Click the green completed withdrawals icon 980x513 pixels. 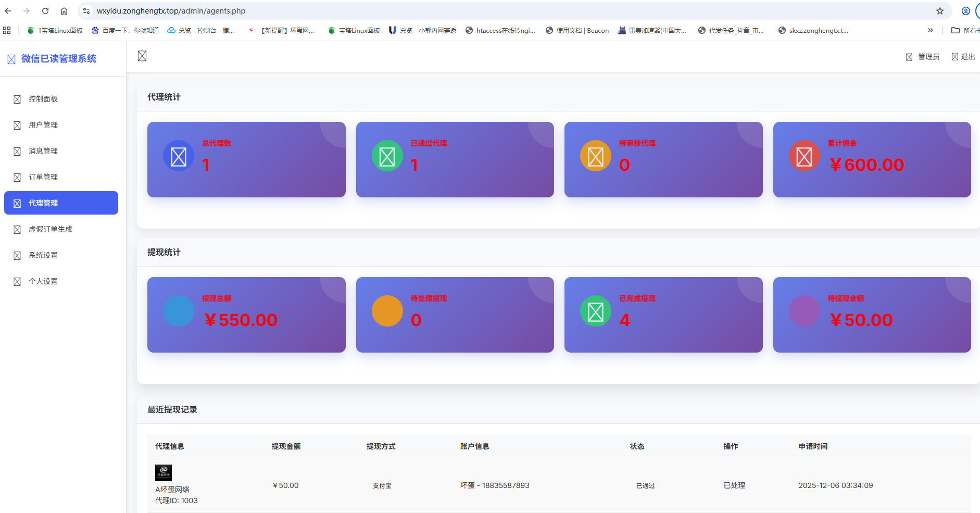(595, 311)
